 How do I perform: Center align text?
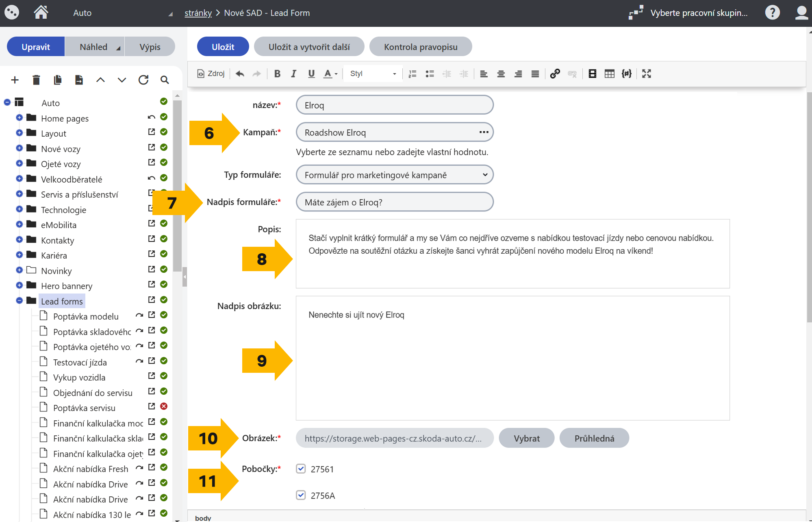[501, 74]
